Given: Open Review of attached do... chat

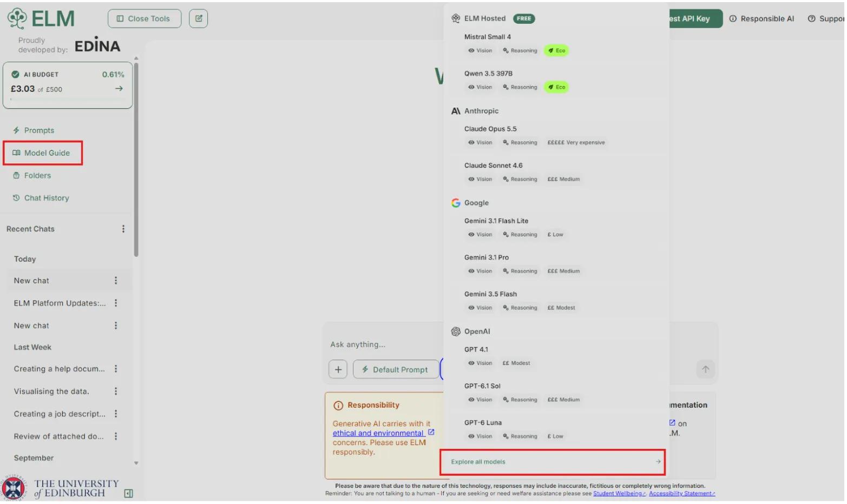Looking at the screenshot, I should point(58,436).
